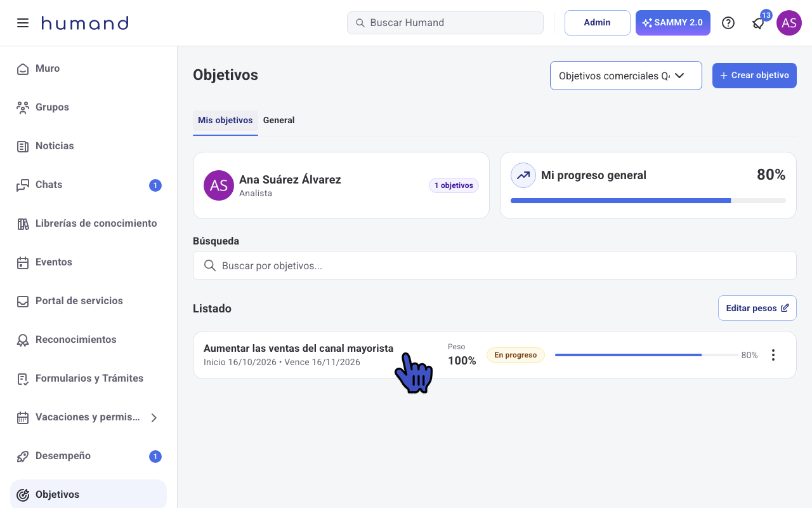Expand the Objetivos comerciales Q4 dropdown

pos(626,76)
